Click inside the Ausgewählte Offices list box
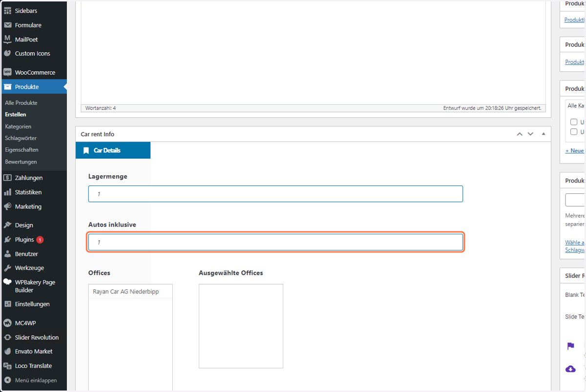The image size is (586, 392). [x=241, y=326]
